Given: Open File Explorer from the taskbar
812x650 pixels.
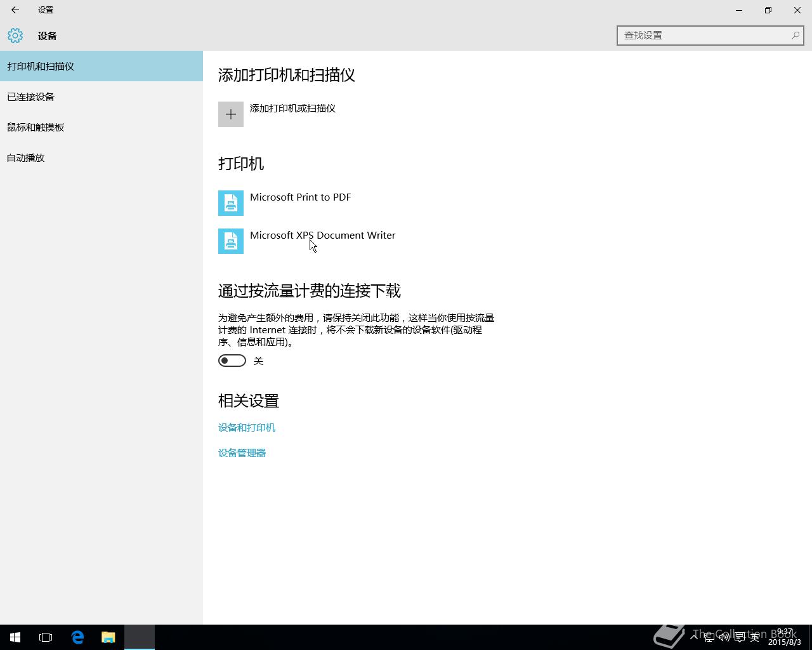Looking at the screenshot, I should click(108, 637).
